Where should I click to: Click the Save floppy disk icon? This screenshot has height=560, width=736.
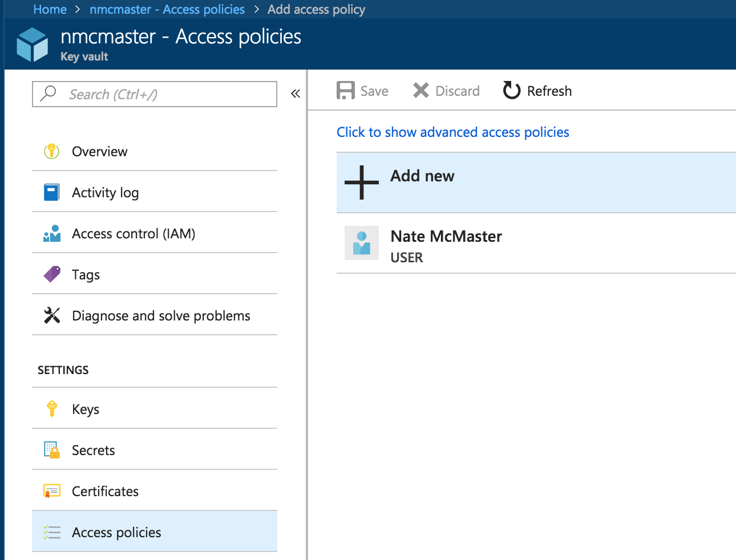coord(346,90)
